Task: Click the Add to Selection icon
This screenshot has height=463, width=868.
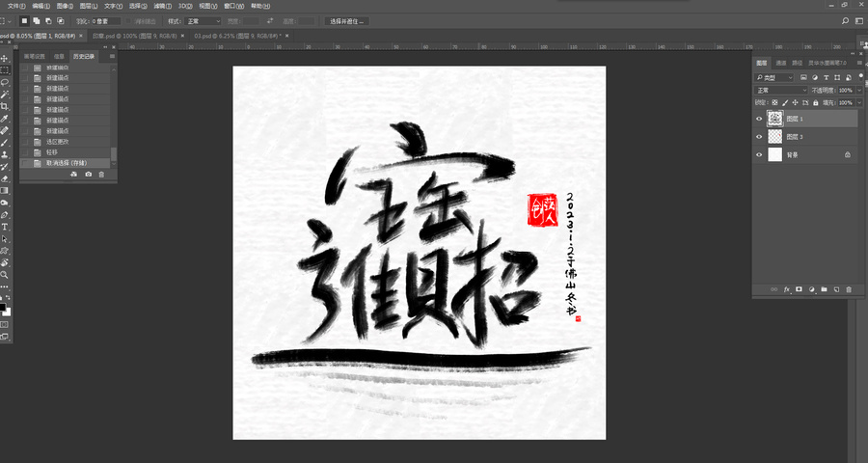Action: 37,21
